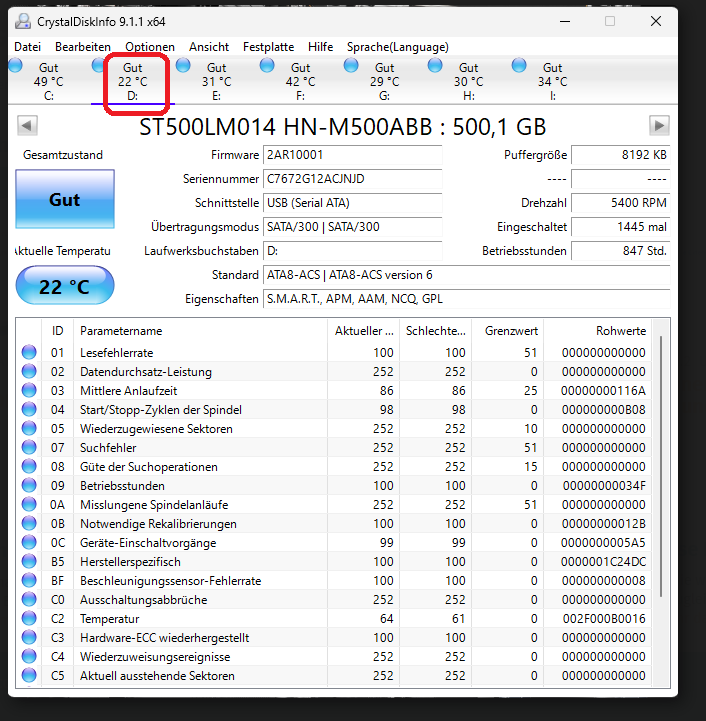Click the Laufwerksbuchstaben field D:

tap(352, 251)
